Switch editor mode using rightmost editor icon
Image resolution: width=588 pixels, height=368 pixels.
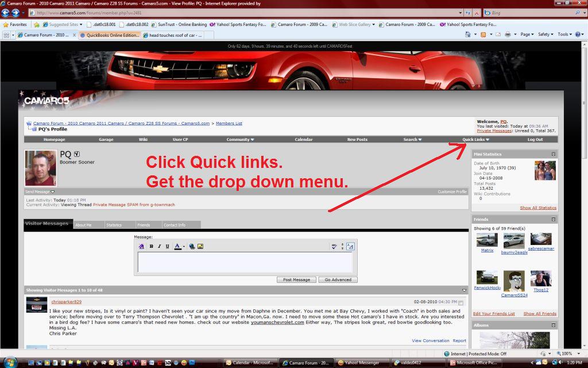351,246
